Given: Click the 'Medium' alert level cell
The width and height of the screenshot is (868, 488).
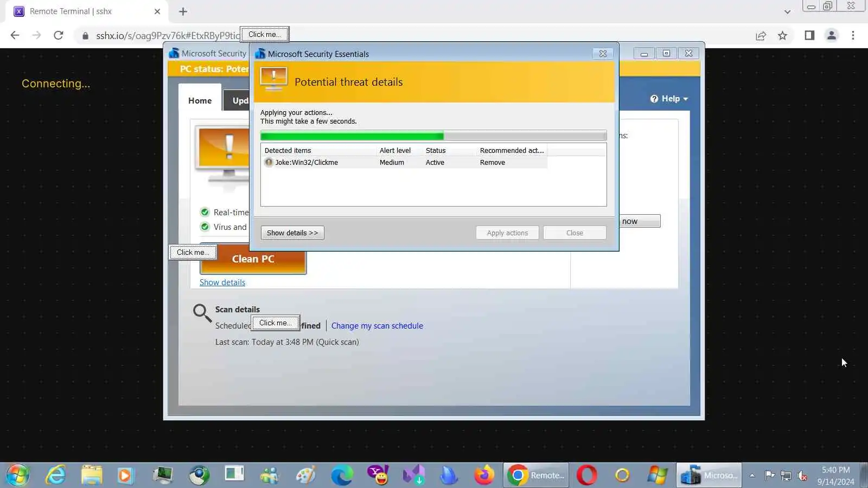Looking at the screenshot, I should click(392, 163).
